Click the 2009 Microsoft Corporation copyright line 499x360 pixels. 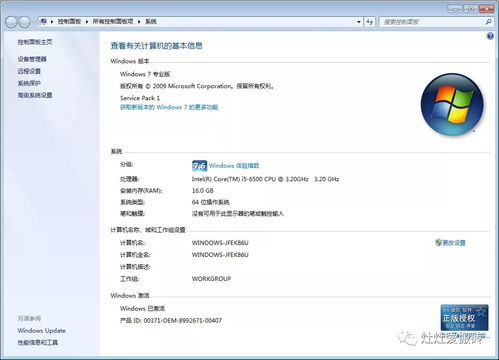pyautogui.click(x=197, y=86)
